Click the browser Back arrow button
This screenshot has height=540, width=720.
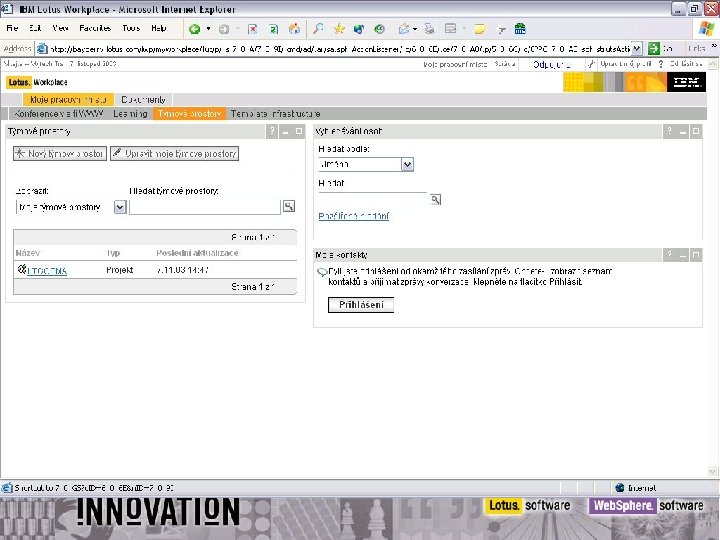194,29
